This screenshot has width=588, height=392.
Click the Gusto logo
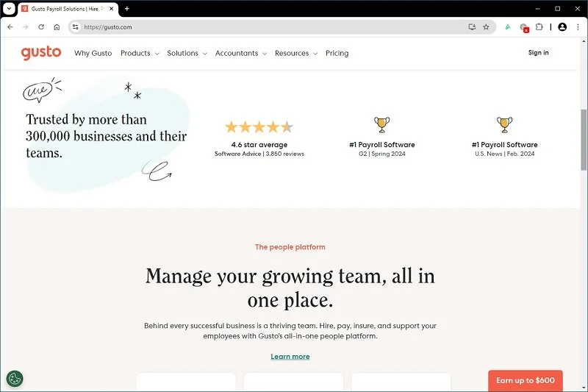pos(41,53)
